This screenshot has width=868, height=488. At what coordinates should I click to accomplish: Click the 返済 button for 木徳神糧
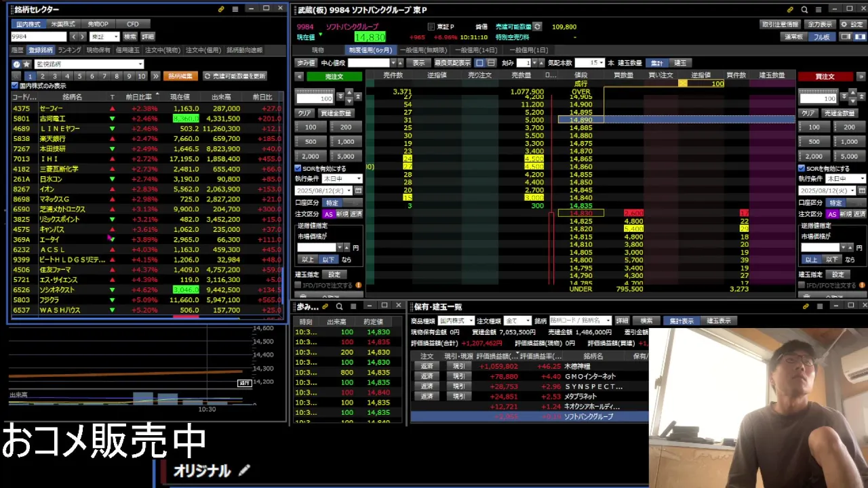(x=427, y=366)
